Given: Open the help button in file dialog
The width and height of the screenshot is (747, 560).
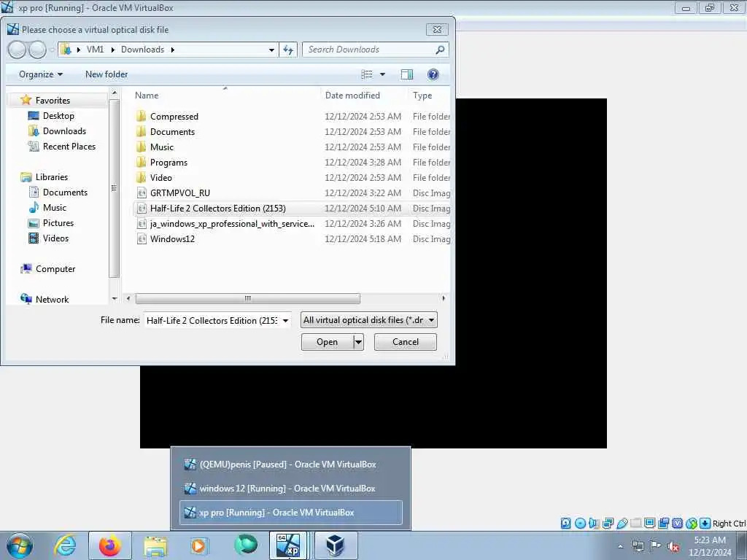Looking at the screenshot, I should [433, 74].
